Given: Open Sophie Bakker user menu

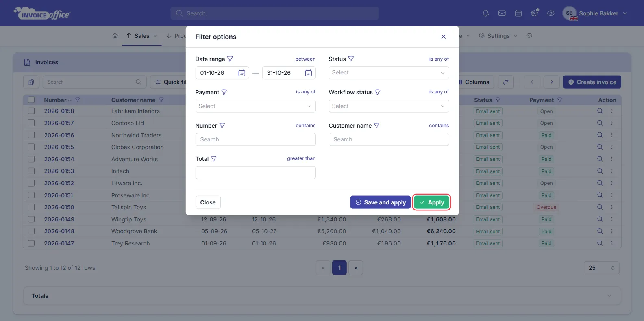Looking at the screenshot, I should 595,13.
